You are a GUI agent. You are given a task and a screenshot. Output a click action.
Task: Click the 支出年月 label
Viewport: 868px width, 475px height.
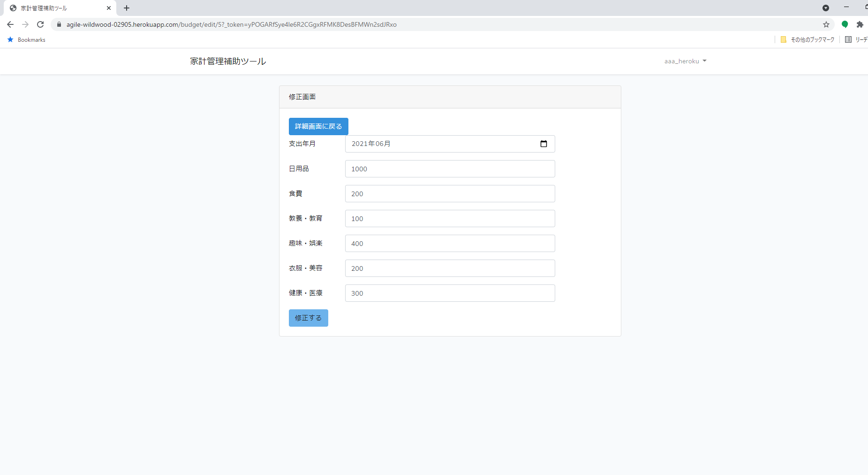302,144
